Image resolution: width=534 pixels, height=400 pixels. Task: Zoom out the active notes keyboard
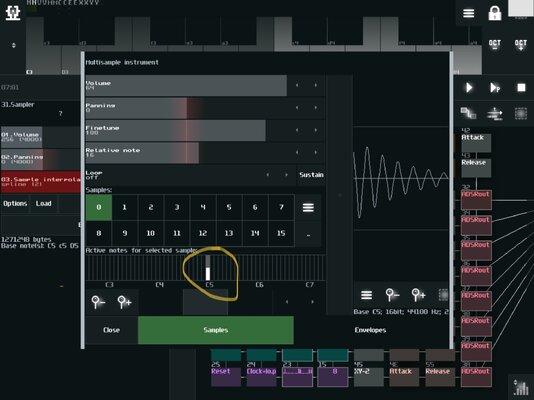98,302
